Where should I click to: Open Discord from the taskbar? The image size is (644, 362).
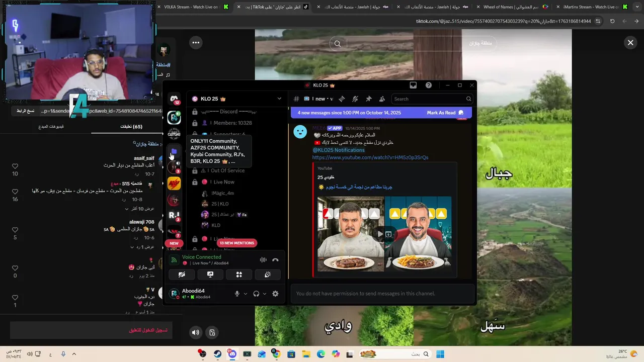tap(232, 354)
